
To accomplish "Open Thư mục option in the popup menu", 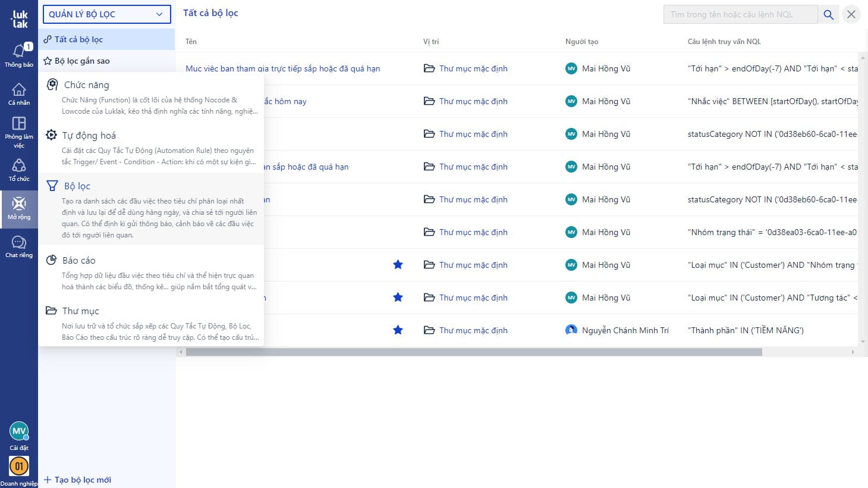I will 80,311.
